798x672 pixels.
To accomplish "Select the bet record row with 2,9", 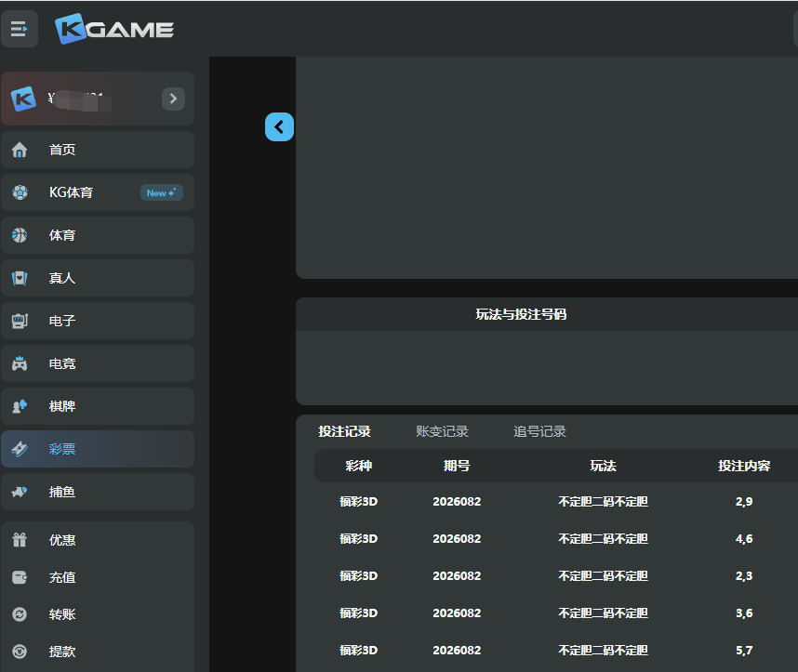I will pyautogui.click(x=556, y=501).
